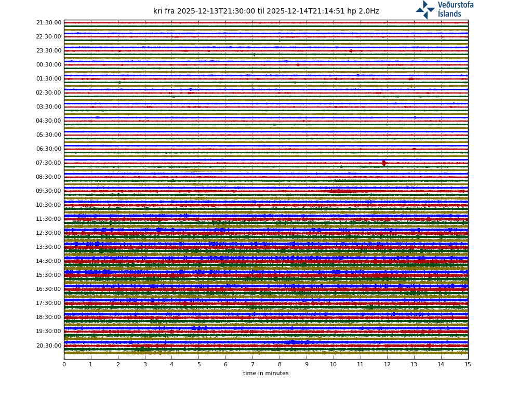
Task: Click the 5 tick on the minutes axis
Action: (x=198, y=365)
